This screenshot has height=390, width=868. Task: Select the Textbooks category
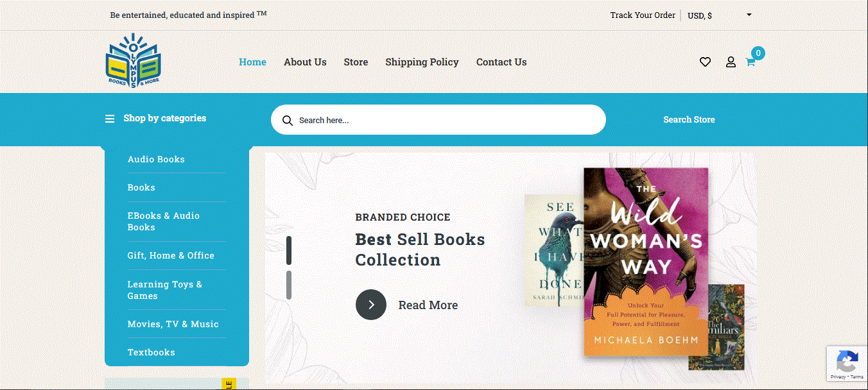point(151,352)
